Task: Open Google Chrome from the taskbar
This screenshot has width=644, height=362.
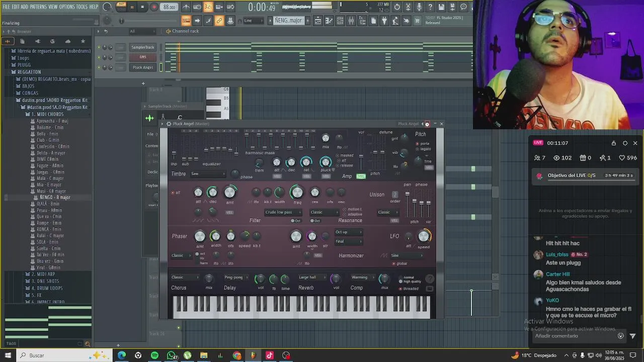Action: [x=237, y=355]
